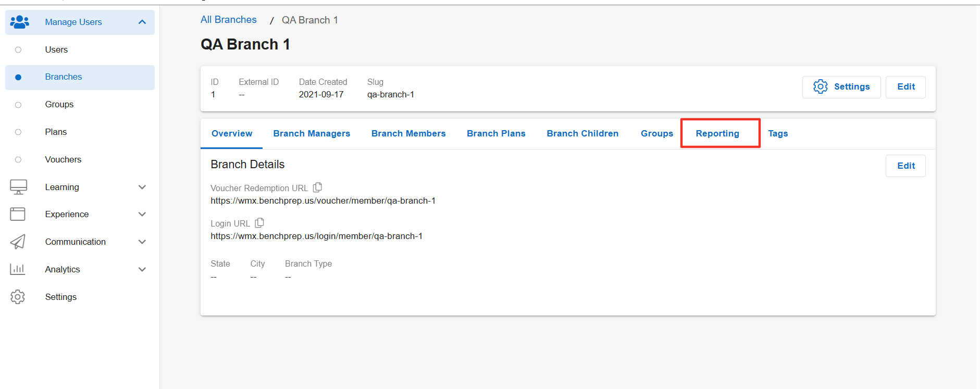Image resolution: width=980 pixels, height=389 pixels.
Task: Click the Experience window icon
Action: 18,214
